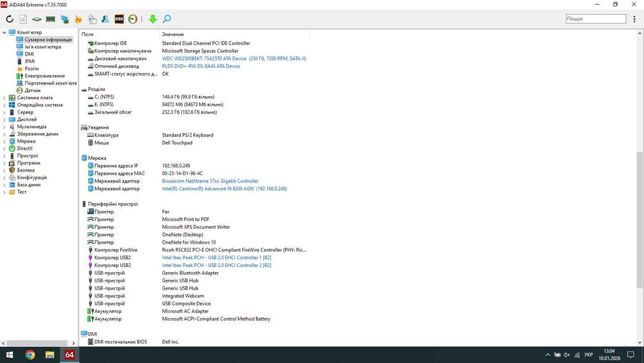The image size is (644, 363).
Task: Click the green download arrow icon
Action: (153, 19)
